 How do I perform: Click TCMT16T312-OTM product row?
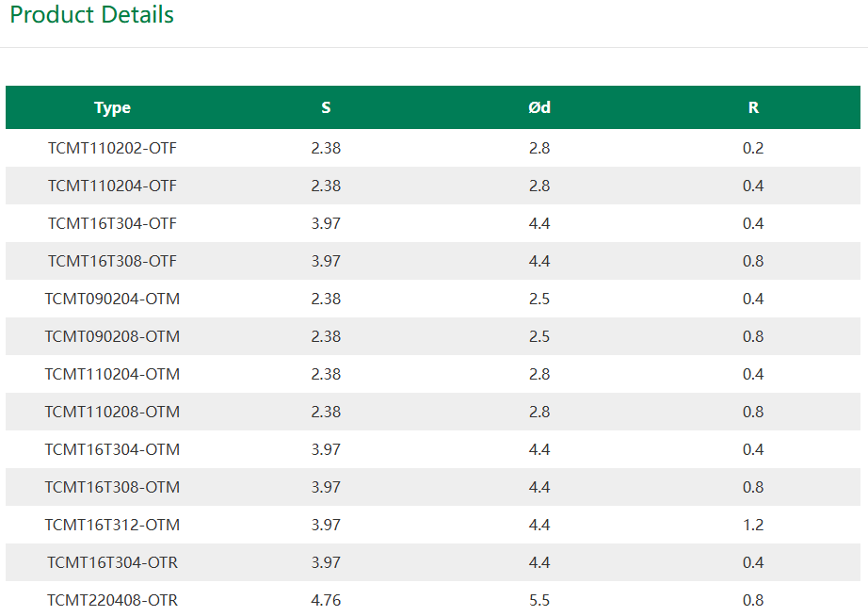(433, 525)
